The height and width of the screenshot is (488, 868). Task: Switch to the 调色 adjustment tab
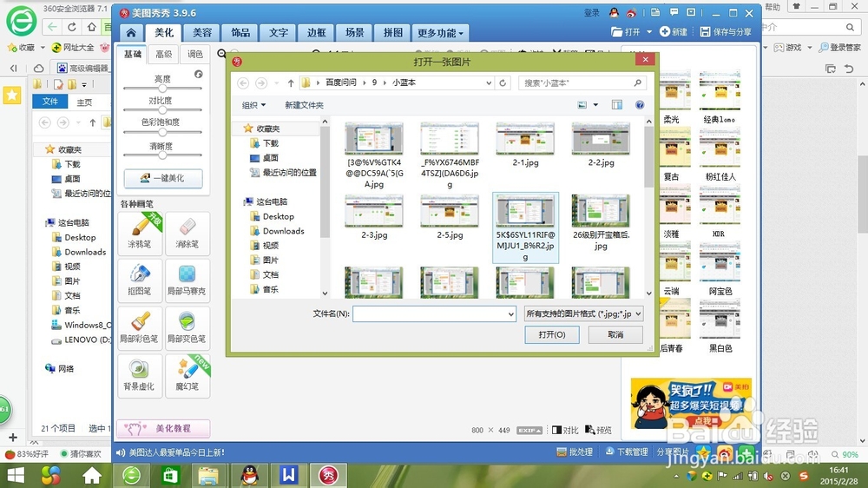click(x=194, y=54)
